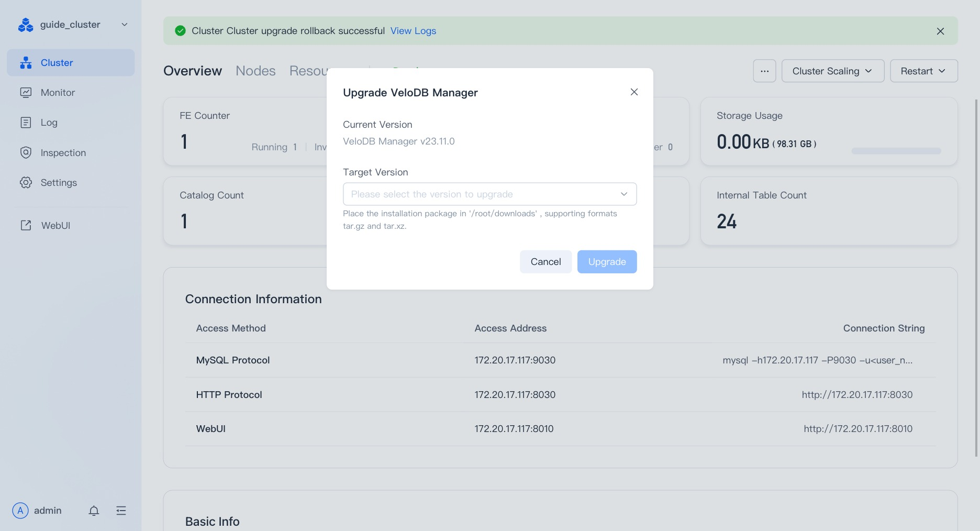Click the MySQL Protocol row label
Screen dimensions: 980x531
[233, 360]
